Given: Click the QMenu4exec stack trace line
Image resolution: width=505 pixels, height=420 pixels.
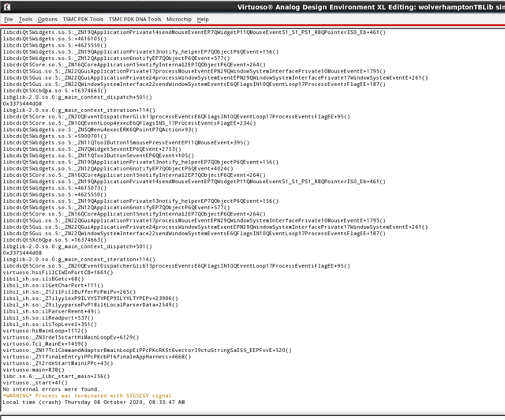Looking at the screenshot, I should point(100,129).
